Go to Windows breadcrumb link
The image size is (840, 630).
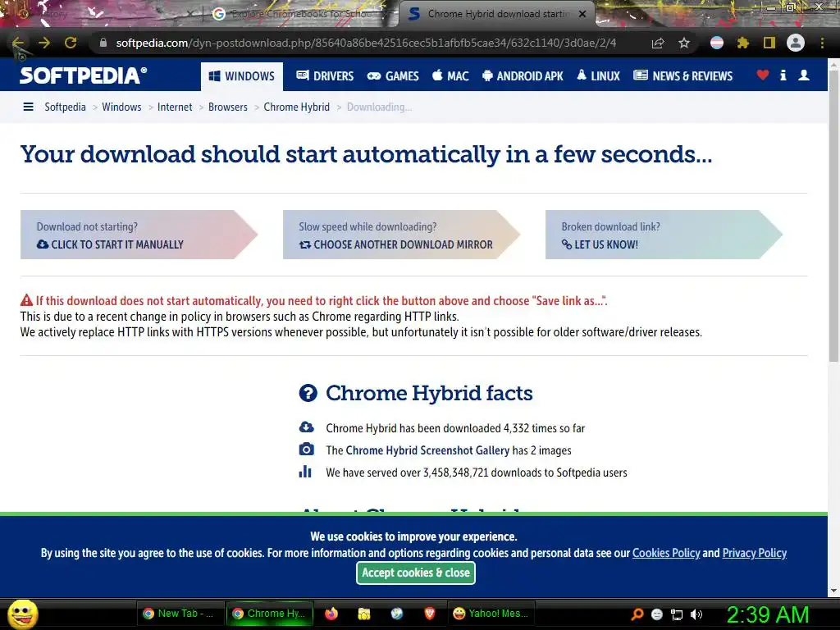[121, 107]
